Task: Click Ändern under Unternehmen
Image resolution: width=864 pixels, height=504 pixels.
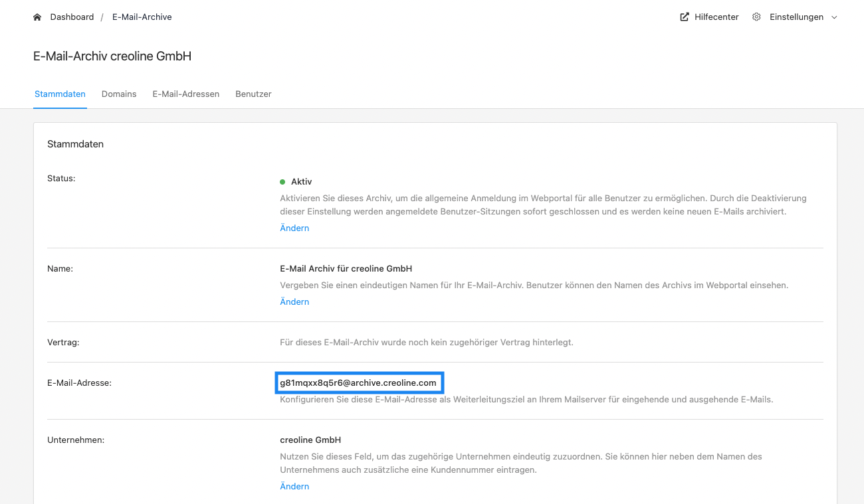Action: 294,486
